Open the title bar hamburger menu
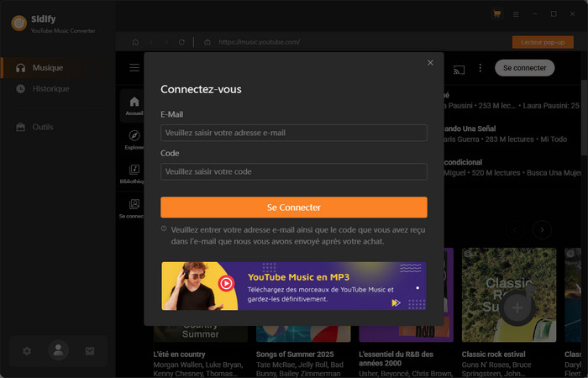Image resolution: width=588 pixels, height=378 pixels. tap(516, 14)
